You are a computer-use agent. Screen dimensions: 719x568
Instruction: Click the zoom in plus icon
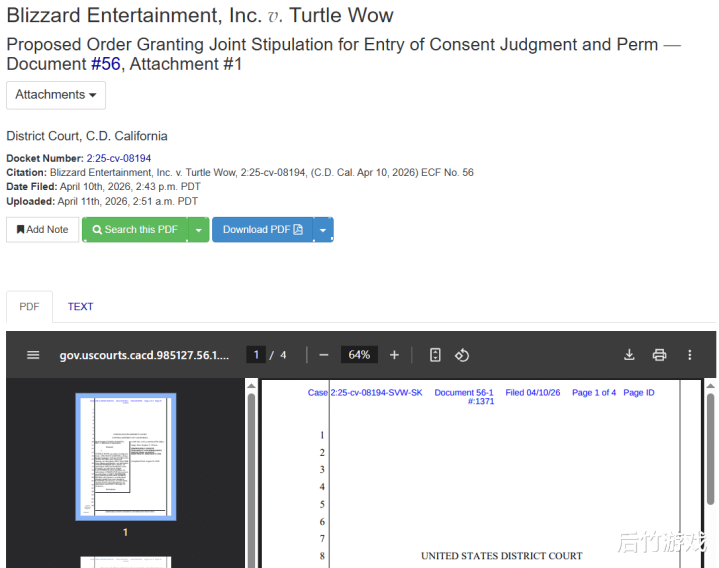[x=394, y=355]
